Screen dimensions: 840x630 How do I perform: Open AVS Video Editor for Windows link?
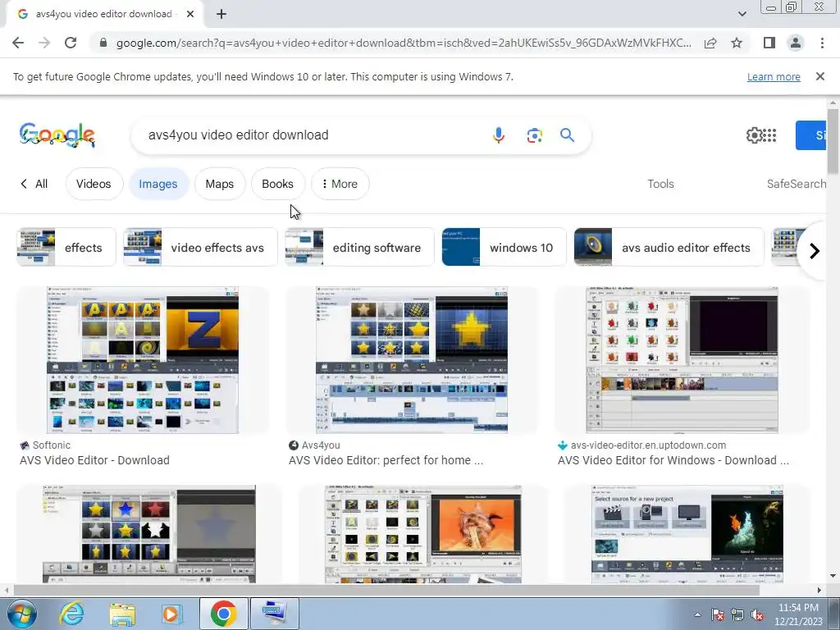point(673,460)
